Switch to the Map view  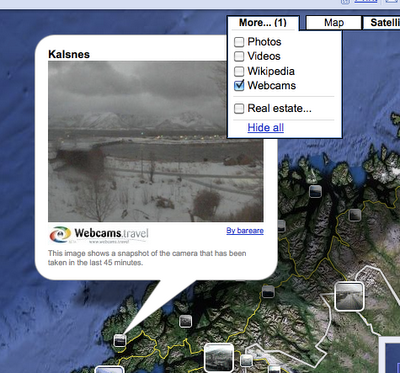pos(334,23)
